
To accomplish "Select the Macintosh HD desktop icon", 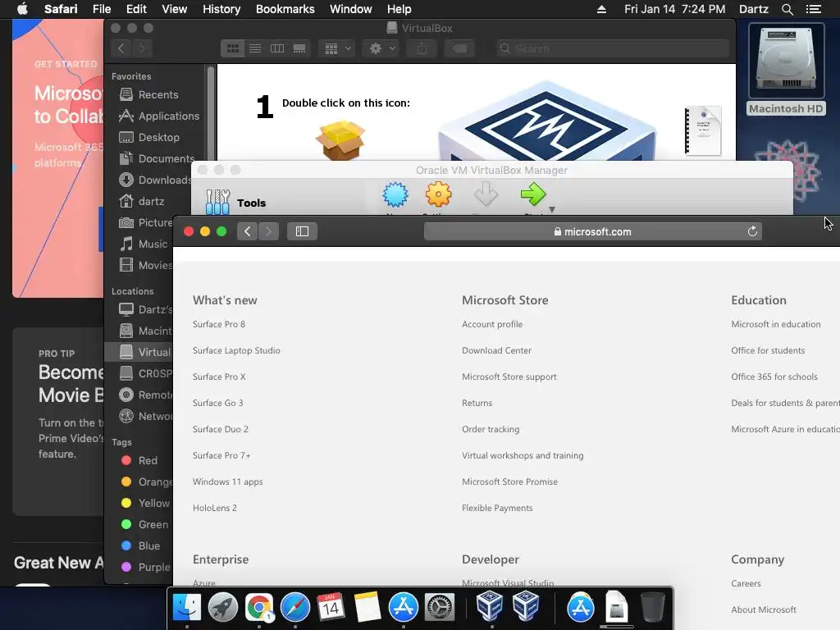I will click(x=786, y=69).
